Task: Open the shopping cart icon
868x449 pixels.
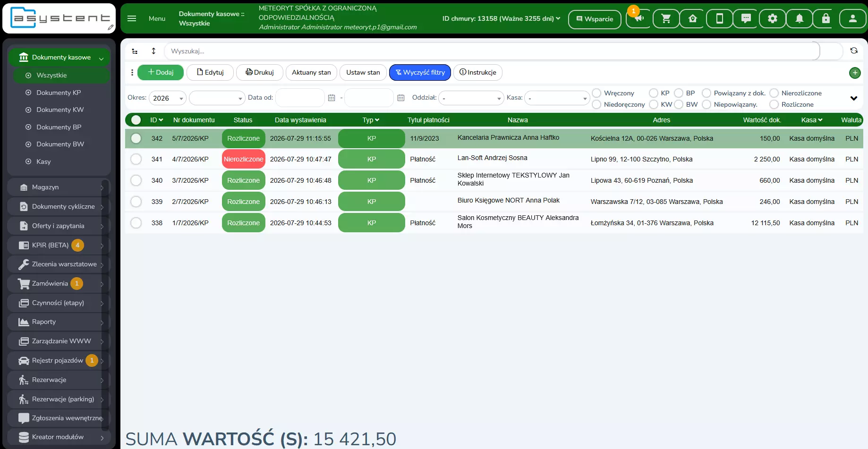Action: 666,19
